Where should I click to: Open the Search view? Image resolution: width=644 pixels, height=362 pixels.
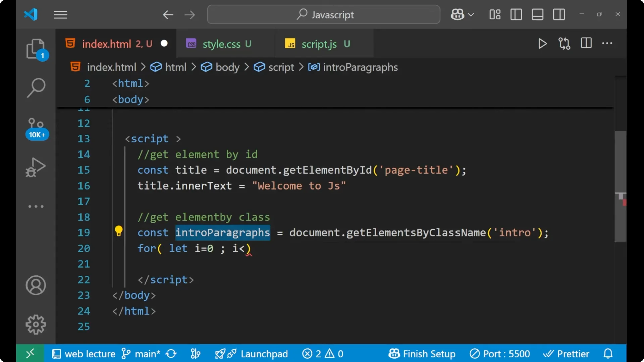pos(36,88)
